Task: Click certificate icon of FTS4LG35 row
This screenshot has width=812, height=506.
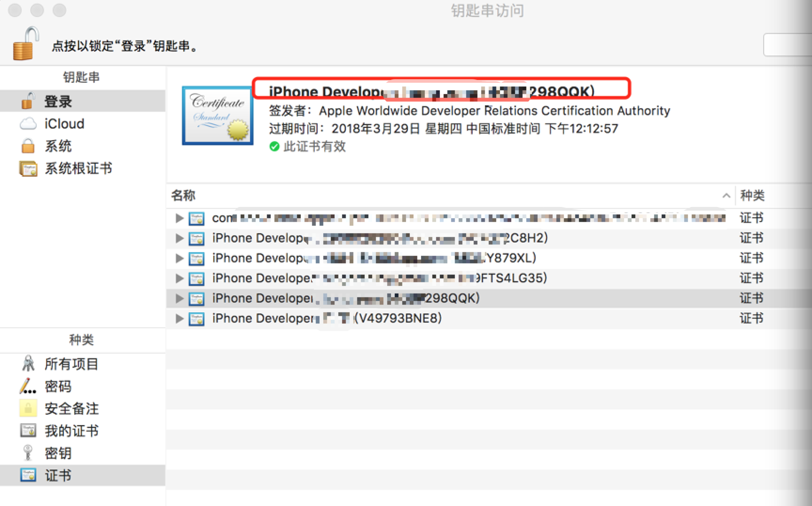Action: [x=196, y=278]
